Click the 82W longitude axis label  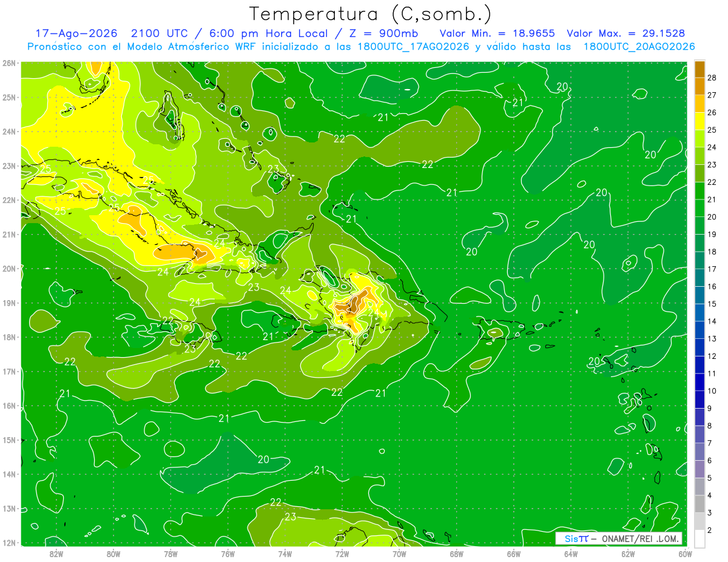(x=56, y=554)
